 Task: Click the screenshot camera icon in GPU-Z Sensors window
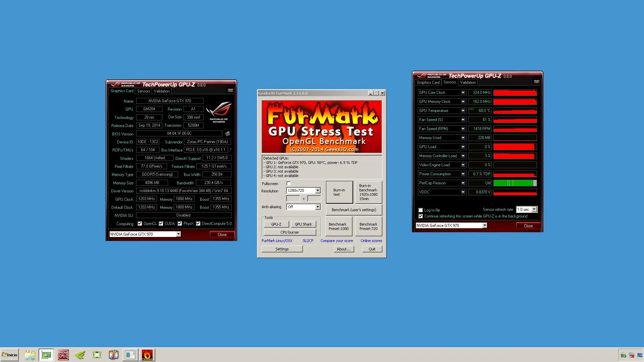(x=537, y=82)
